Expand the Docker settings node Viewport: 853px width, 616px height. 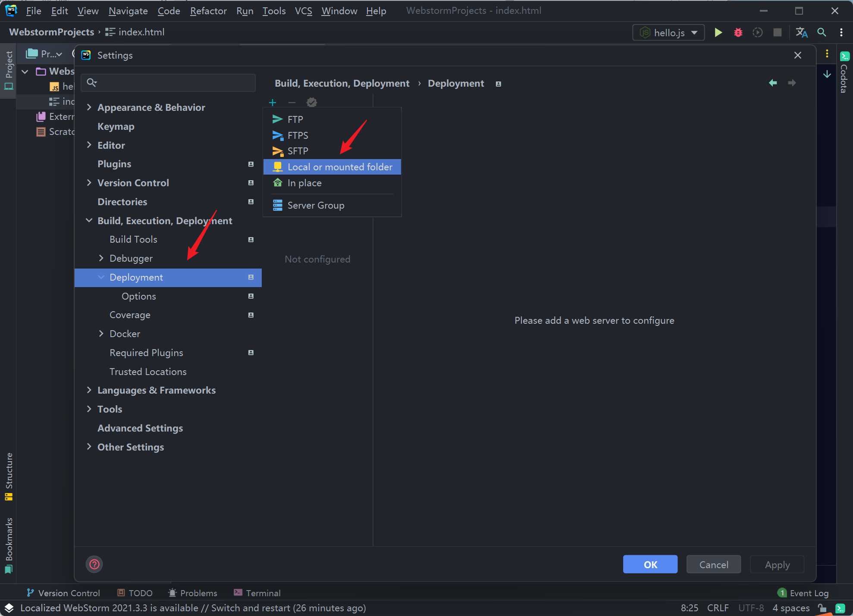click(x=101, y=334)
